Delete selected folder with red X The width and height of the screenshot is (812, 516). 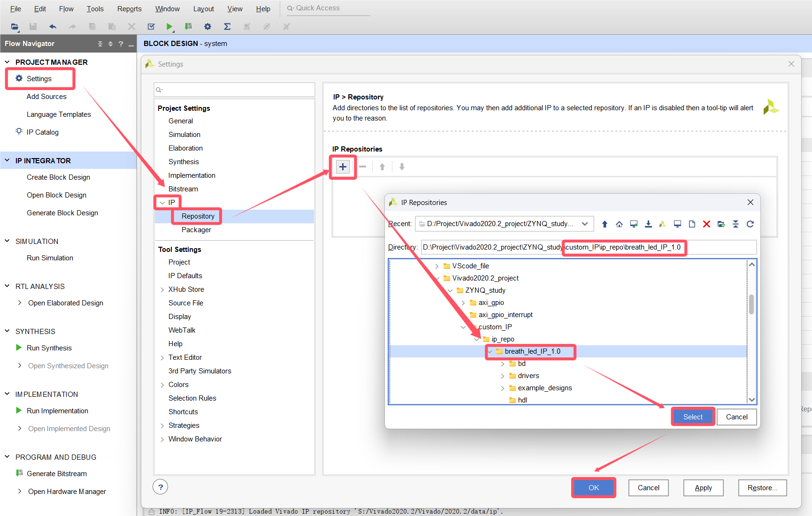(x=706, y=224)
